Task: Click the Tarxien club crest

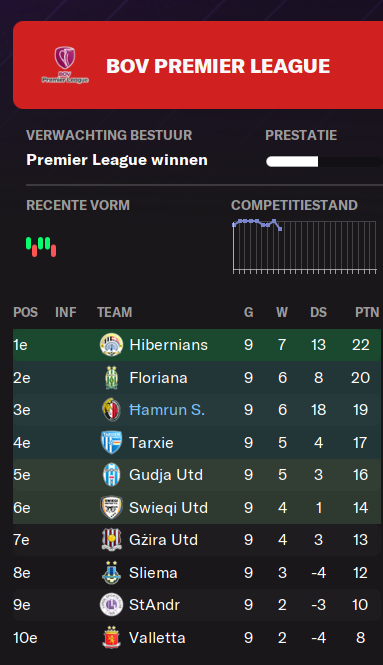Action: pyautogui.click(x=112, y=442)
